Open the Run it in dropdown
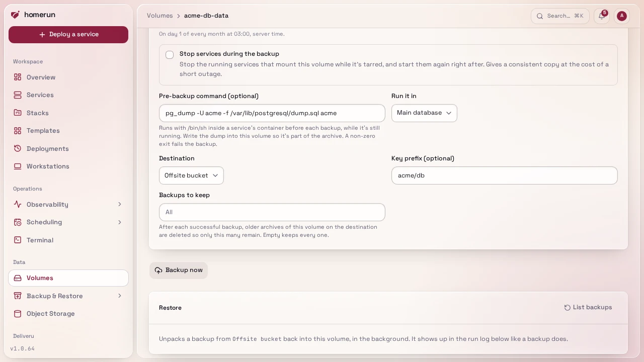The width and height of the screenshot is (644, 362). tap(424, 113)
